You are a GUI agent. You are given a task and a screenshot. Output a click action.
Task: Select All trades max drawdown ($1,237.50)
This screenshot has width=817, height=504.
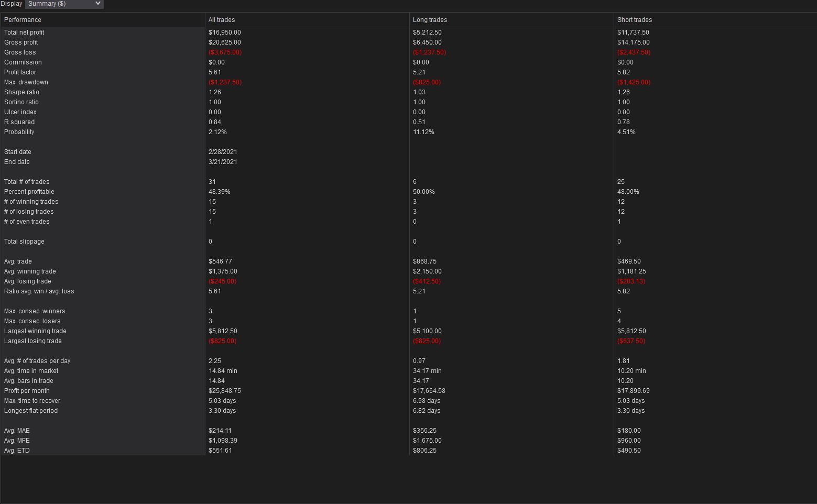225,82
